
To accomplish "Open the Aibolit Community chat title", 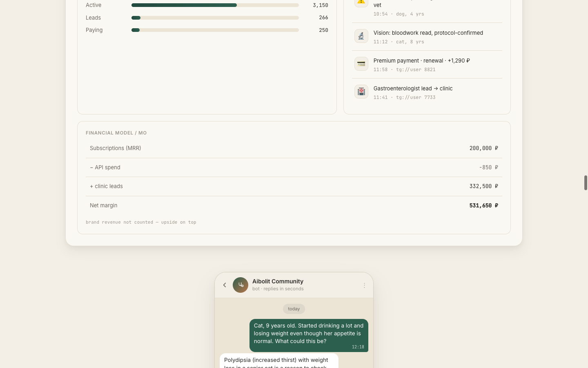I will (278, 281).
